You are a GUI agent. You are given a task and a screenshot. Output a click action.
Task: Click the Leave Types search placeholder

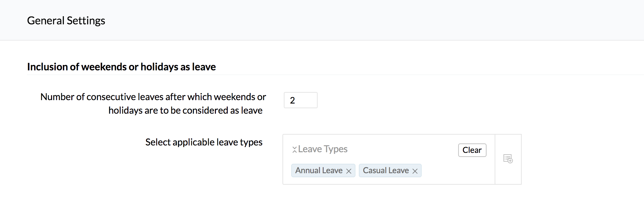(x=323, y=149)
